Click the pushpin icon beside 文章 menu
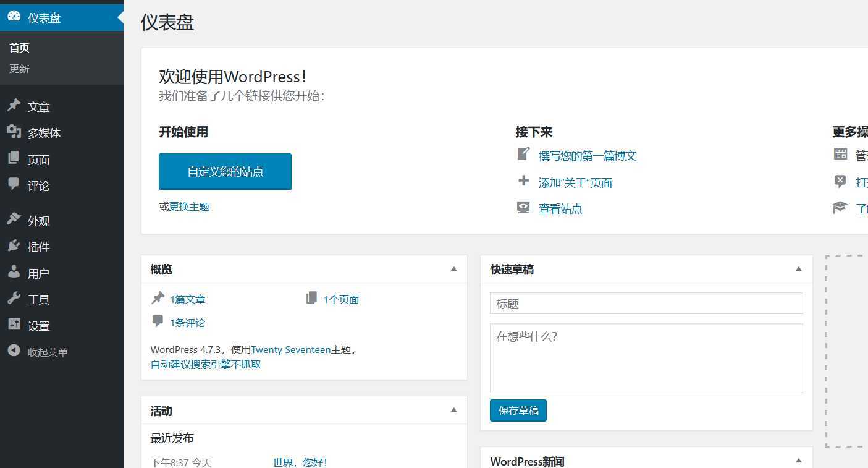Viewport: 868px width, 468px height. tap(14, 106)
